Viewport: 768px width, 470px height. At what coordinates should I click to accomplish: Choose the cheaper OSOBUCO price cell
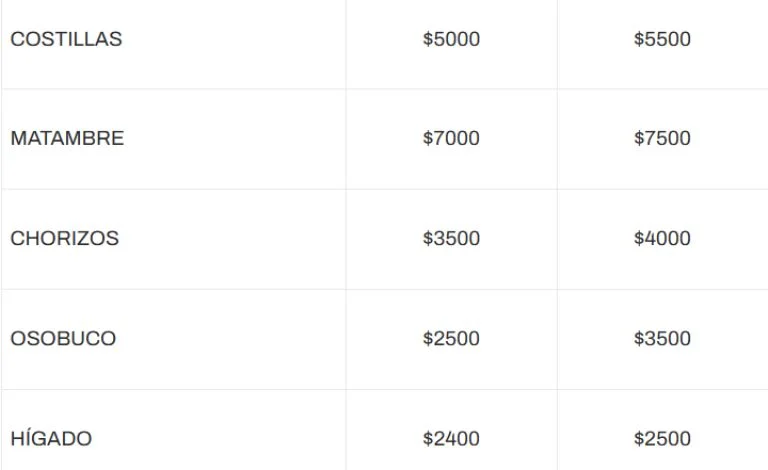pyautogui.click(x=451, y=338)
